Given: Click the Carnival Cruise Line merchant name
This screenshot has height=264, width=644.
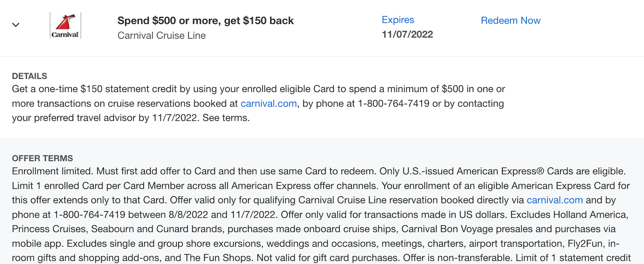Looking at the screenshot, I should click(x=161, y=35).
